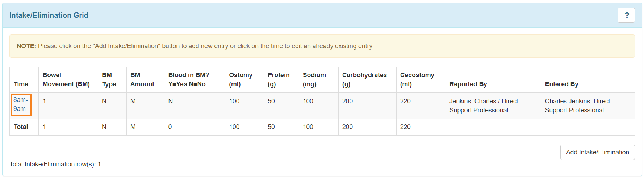
Task: Click the Total Intake/Elimination row(s) count text
Action: pos(55,164)
